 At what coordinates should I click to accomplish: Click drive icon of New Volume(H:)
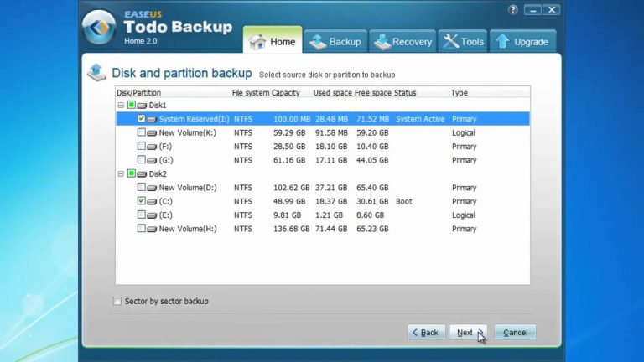tap(152, 229)
